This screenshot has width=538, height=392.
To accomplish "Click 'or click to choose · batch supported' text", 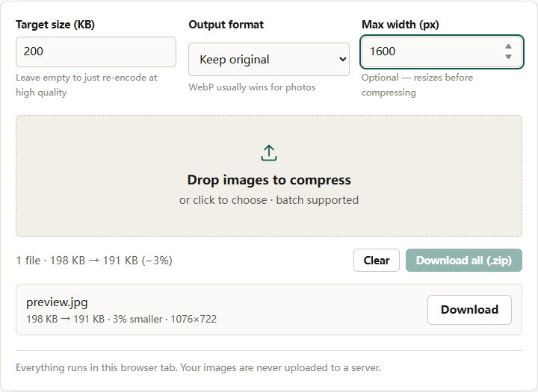I will (x=269, y=200).
